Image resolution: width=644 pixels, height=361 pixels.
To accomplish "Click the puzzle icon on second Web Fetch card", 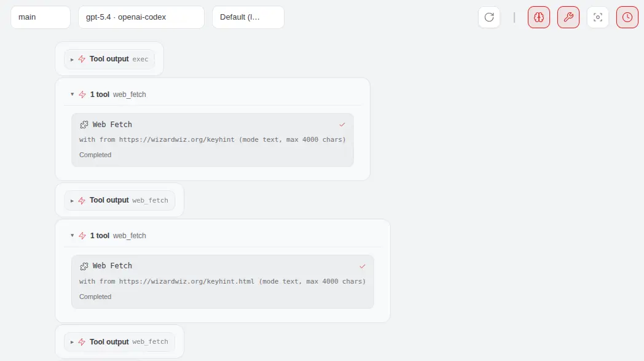I will pos(84,266).
